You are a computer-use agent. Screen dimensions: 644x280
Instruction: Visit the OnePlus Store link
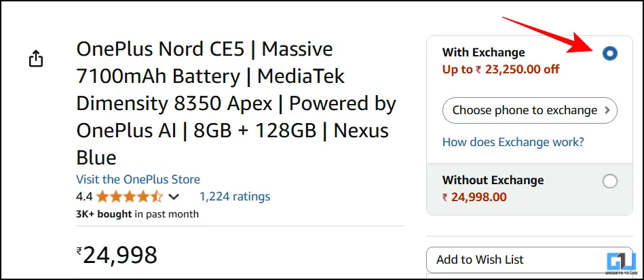pyautogui.click(x=138, y=179)
